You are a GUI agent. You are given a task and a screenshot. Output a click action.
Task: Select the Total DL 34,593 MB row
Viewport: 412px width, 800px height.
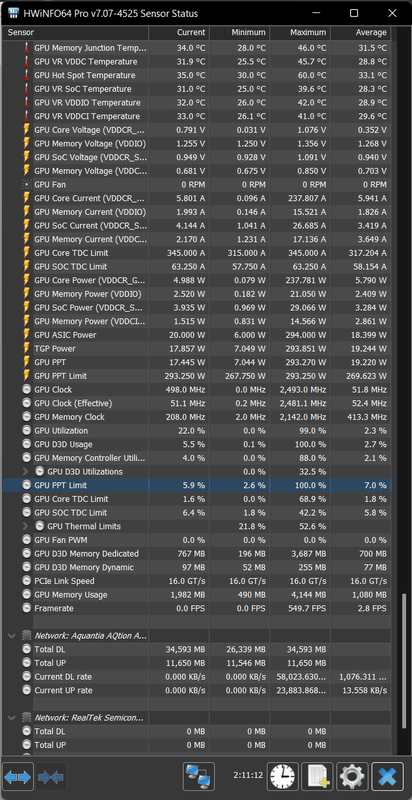[197, 649]
